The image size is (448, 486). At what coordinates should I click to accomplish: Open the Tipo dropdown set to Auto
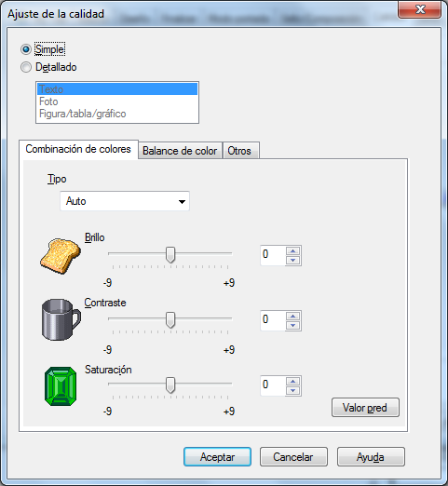pos(125,201)
